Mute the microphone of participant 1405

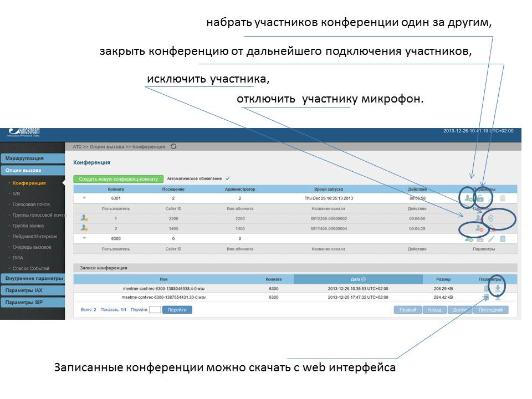pos(491,228)
